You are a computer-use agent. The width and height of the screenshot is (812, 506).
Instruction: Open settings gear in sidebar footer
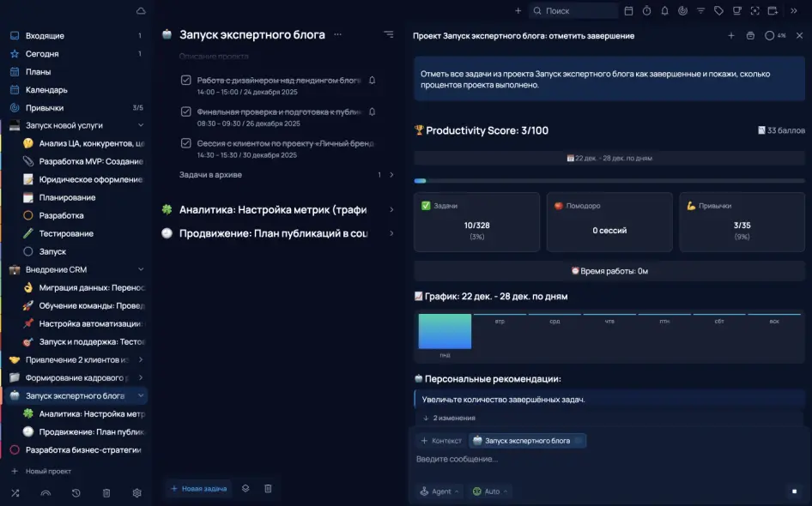[x=136, y=493]
